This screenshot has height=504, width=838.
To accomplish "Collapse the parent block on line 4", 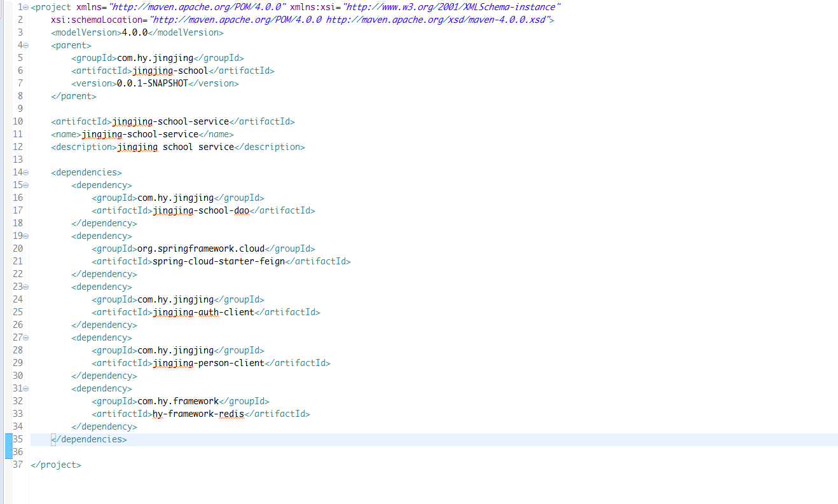I will tap(26, 45).
